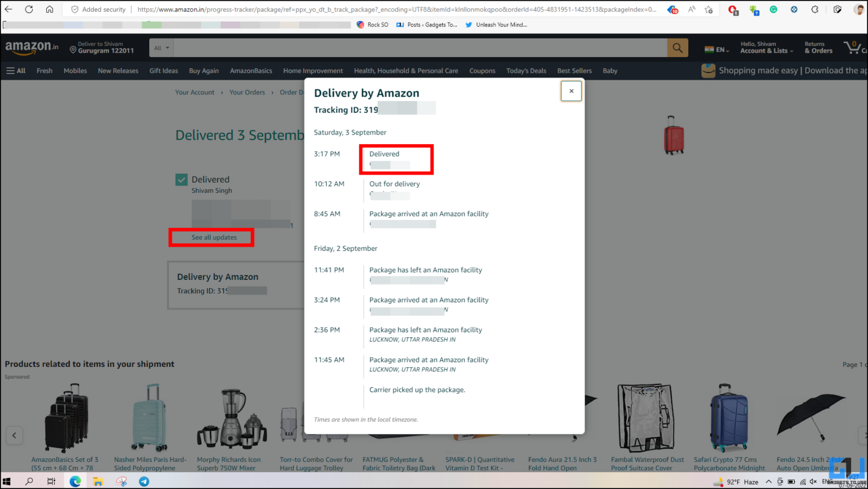868x489 pixels.
Task: Start Read Aloud for the page
Action: (x=692, y=10)
